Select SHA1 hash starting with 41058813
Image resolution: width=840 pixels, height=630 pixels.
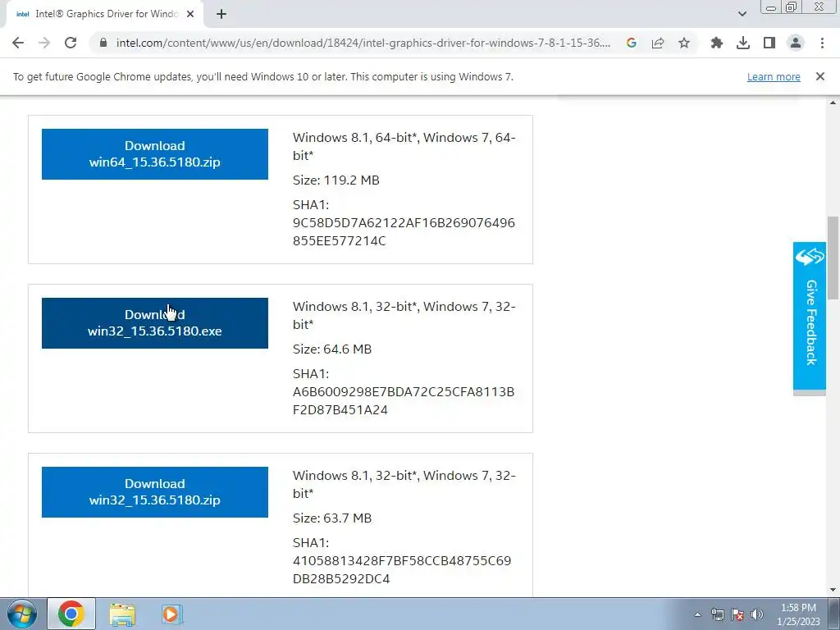[x=402, y=569]
